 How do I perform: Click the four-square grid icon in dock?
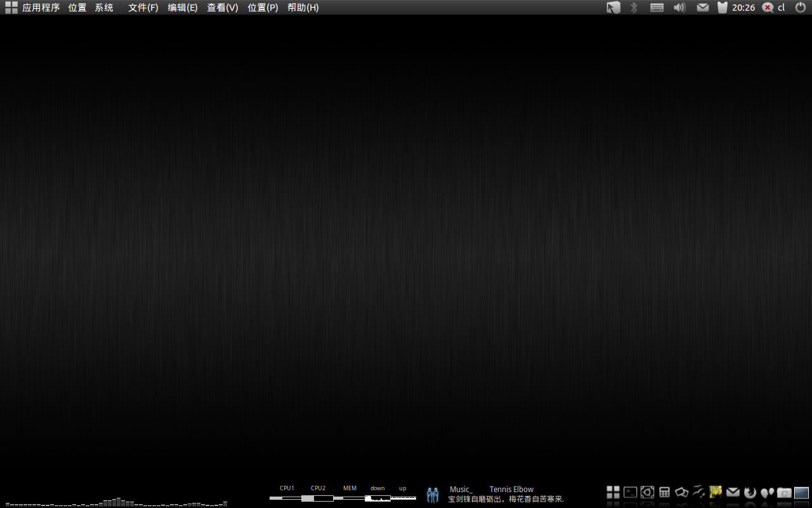pyautogui.click(x=613, y=492)
